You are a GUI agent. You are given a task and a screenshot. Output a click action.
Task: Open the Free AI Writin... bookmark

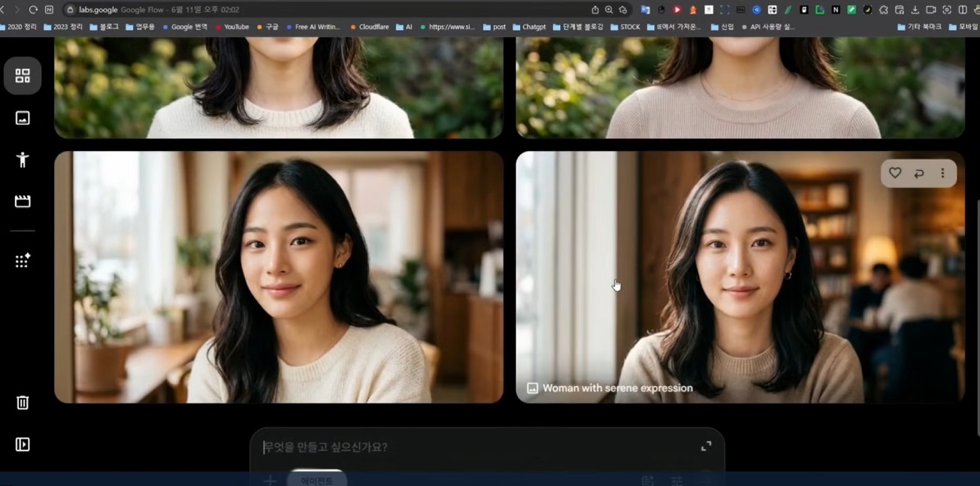click(313, 27)
